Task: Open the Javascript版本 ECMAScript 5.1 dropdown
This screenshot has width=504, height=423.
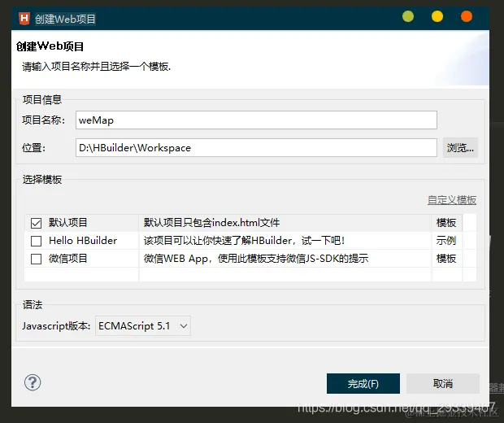Action: 143,326
